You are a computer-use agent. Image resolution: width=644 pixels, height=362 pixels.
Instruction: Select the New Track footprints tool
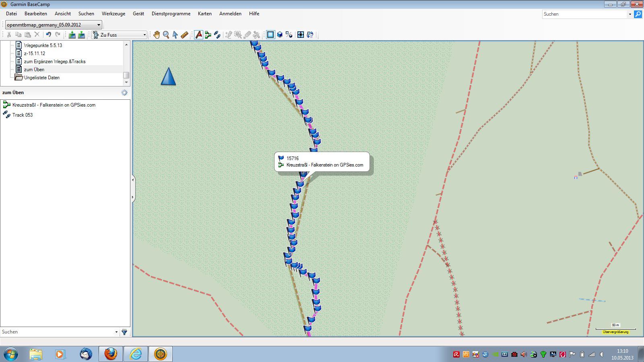pos(217,35)
